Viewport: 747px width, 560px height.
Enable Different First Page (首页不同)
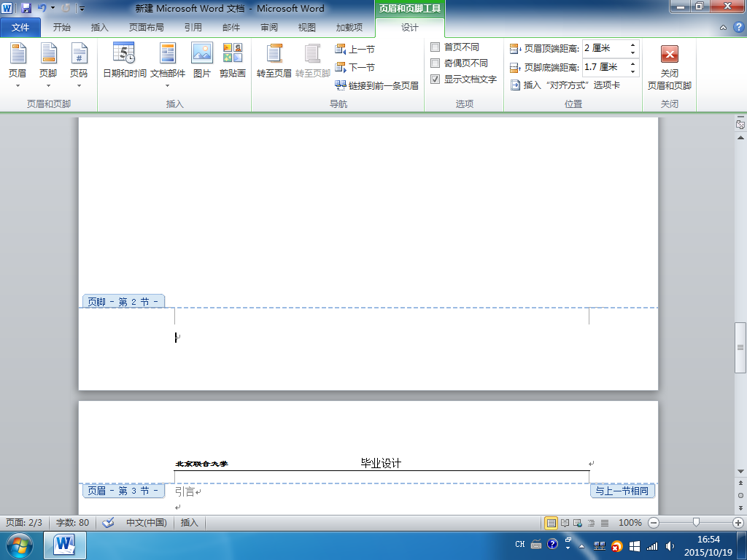point(455,47)
